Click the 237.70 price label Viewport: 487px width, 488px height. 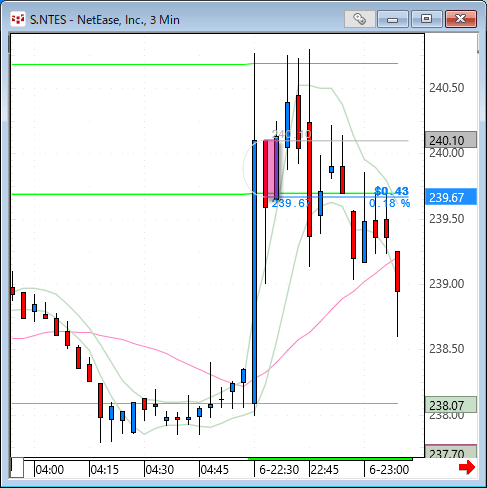tap(451, 452)
